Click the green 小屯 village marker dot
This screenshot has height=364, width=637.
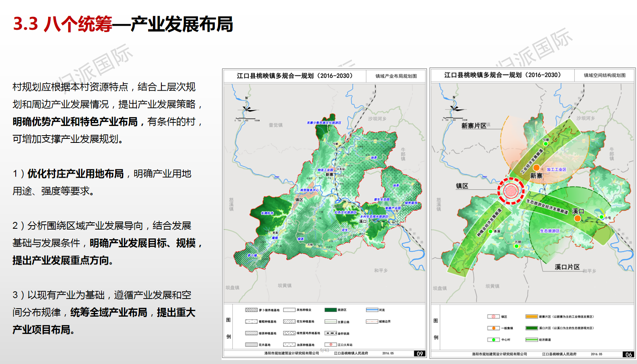coord(601,217)
